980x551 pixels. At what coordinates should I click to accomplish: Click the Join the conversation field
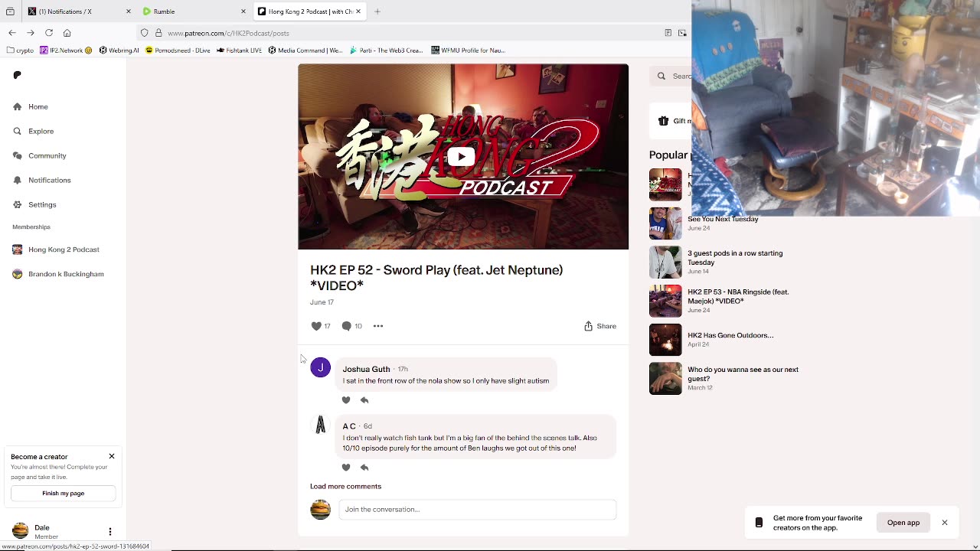(x=477, y=510)
